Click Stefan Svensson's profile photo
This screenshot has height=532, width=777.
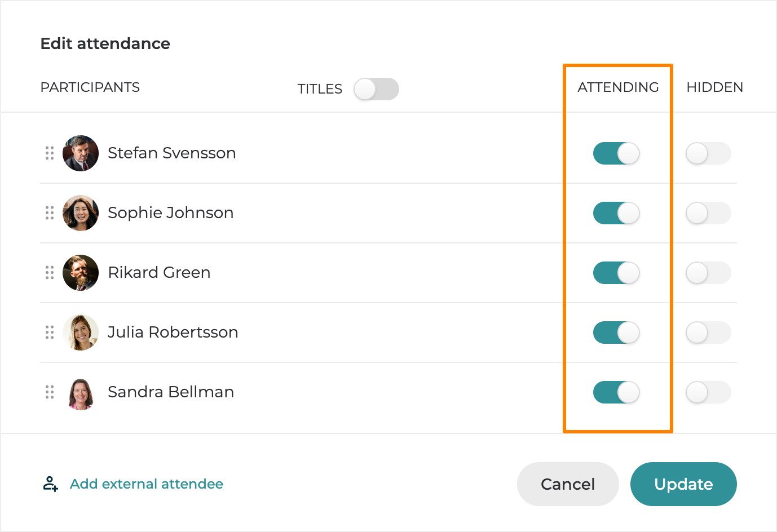(x=81, y=153)
